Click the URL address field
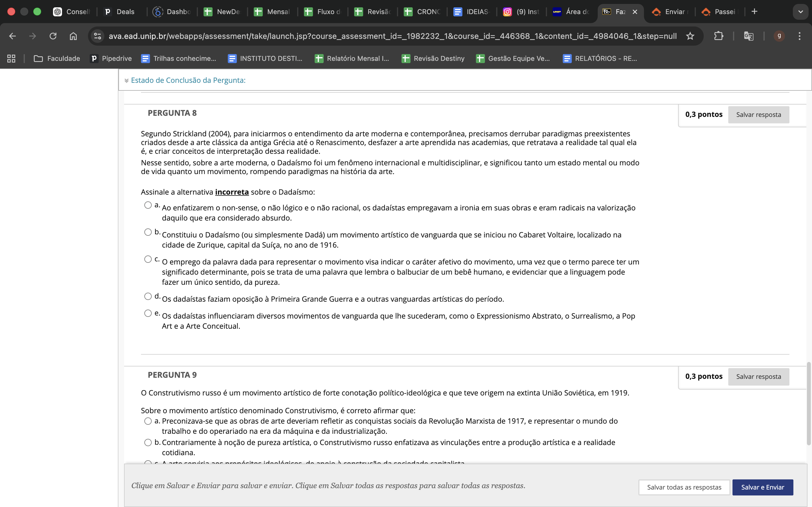812x507 pixels. click(x=392, y=36)
